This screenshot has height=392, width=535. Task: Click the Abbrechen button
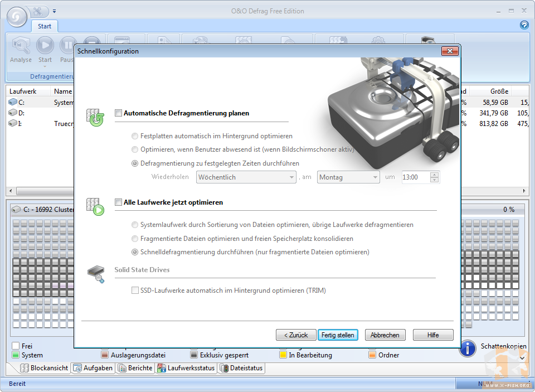385,335
